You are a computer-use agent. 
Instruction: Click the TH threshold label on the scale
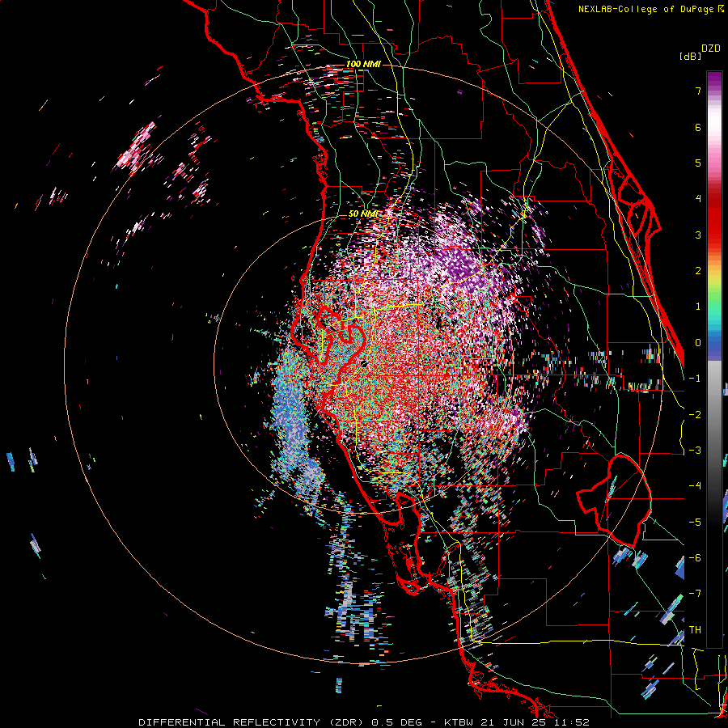click(695, 630)
